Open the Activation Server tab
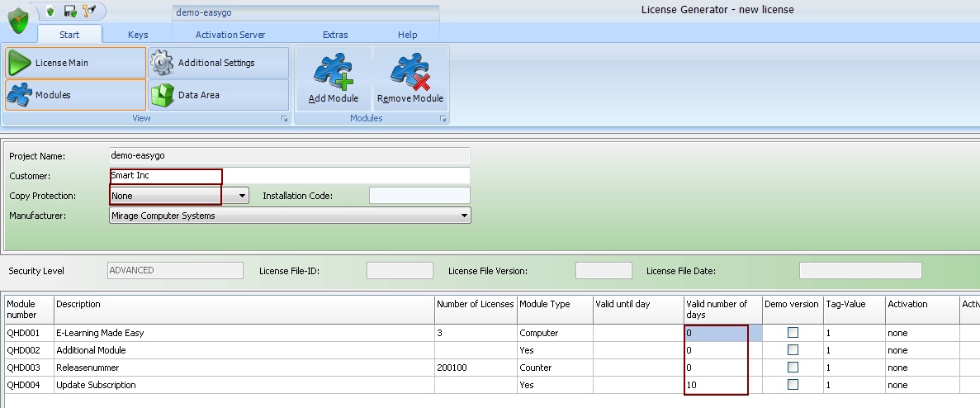Screen dimensions: 980x408 (x=230, y=35)
